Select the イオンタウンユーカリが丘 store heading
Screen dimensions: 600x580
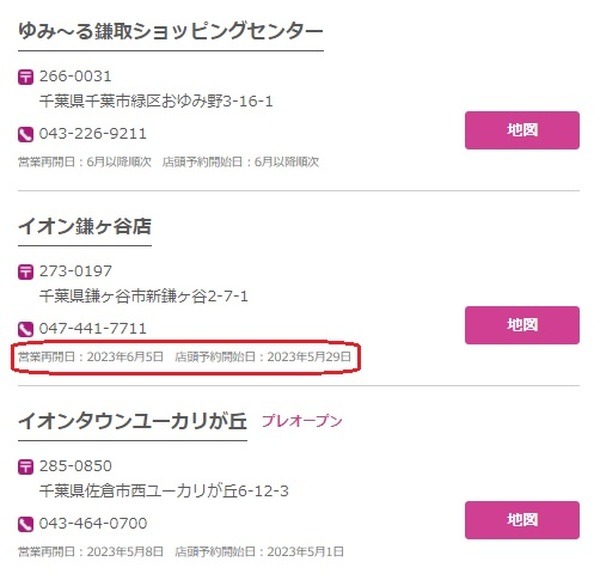pyautogui.click(x=132, y=421)
